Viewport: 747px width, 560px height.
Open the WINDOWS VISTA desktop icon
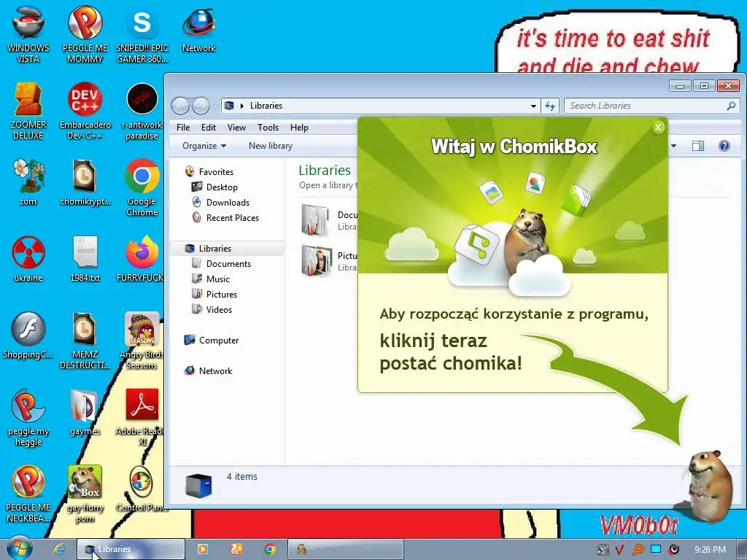(x=28, y=34)
